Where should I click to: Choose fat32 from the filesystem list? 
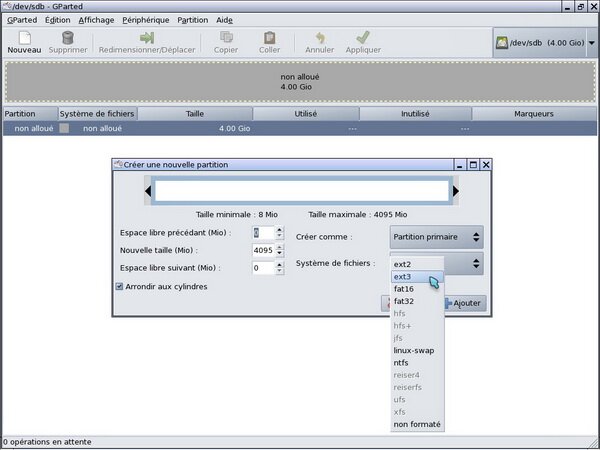tap(417, 301)
